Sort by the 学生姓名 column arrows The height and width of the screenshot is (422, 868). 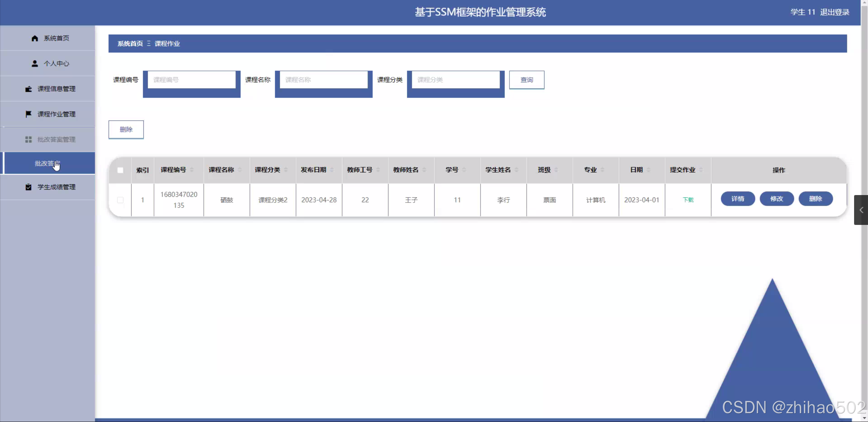(x=517, y=170)
